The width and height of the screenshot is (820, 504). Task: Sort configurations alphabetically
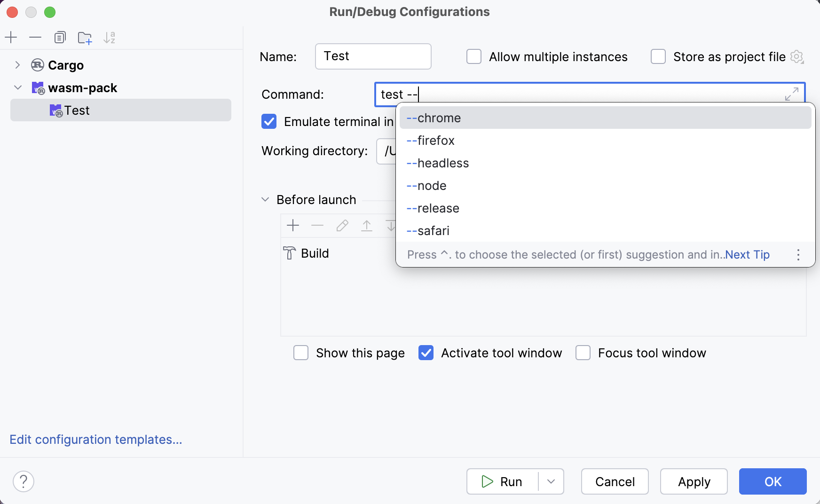point(110,37)
